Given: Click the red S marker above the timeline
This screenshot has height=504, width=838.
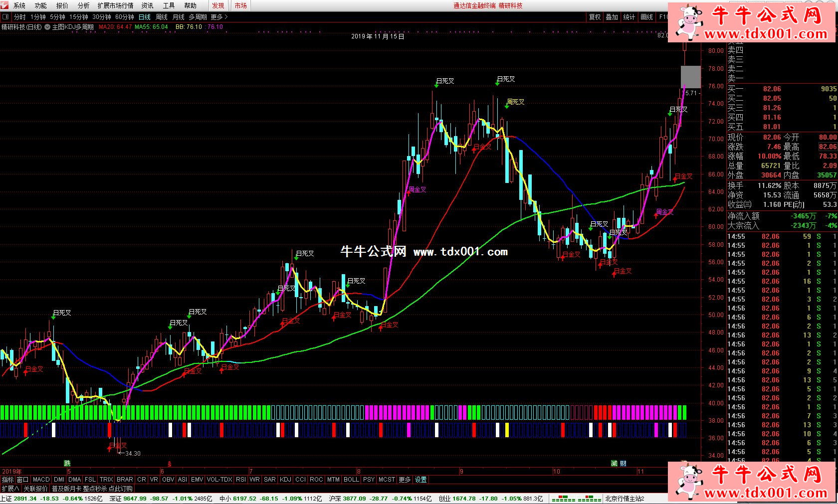Looking at the screenshot, I should [x=170, y=464].
